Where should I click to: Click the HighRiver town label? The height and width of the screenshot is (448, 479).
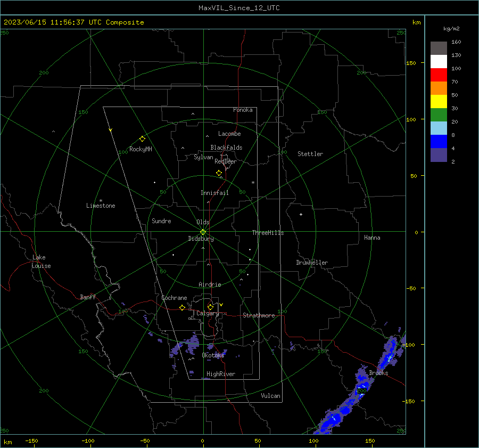pos(221,374)
